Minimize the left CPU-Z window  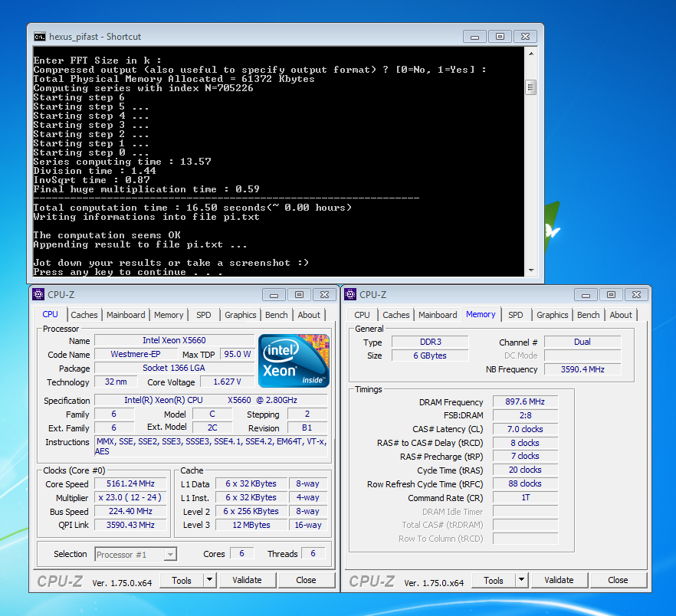[x=274, y=295]
